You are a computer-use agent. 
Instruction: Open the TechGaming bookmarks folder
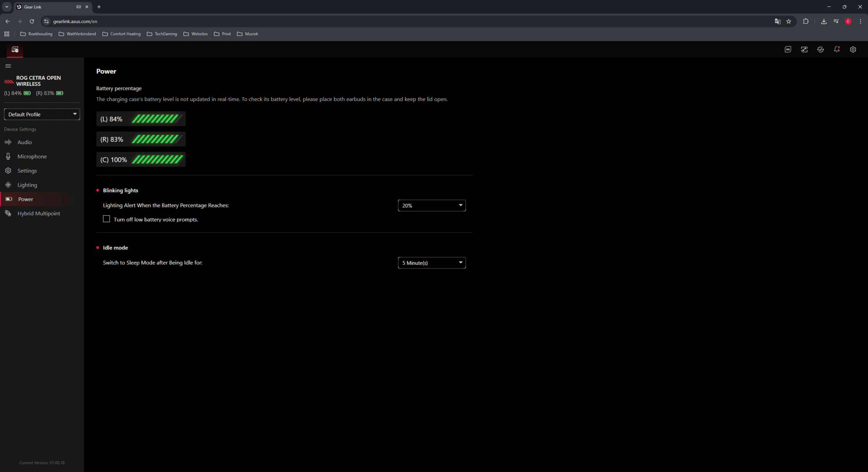click(x=162, y=34)
